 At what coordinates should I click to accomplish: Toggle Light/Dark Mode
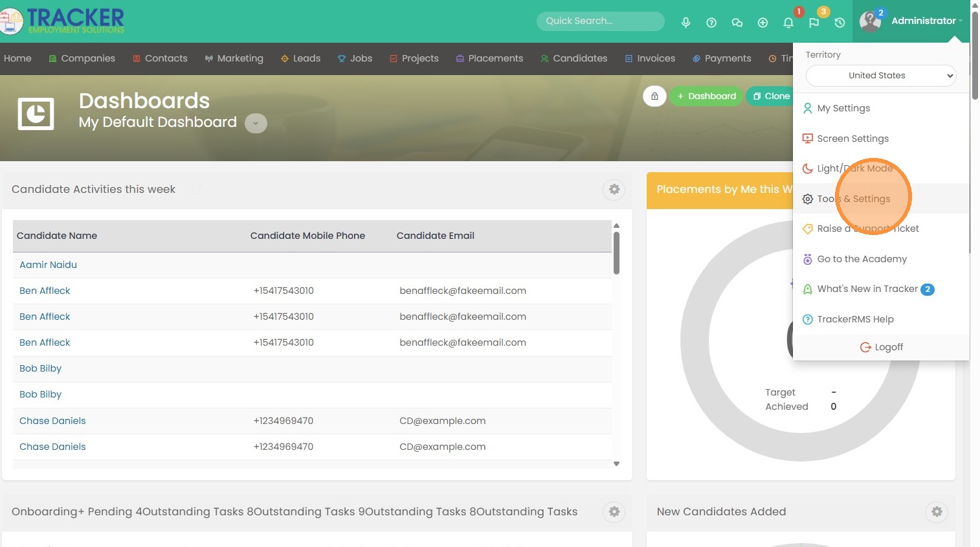tap(854, 168)
